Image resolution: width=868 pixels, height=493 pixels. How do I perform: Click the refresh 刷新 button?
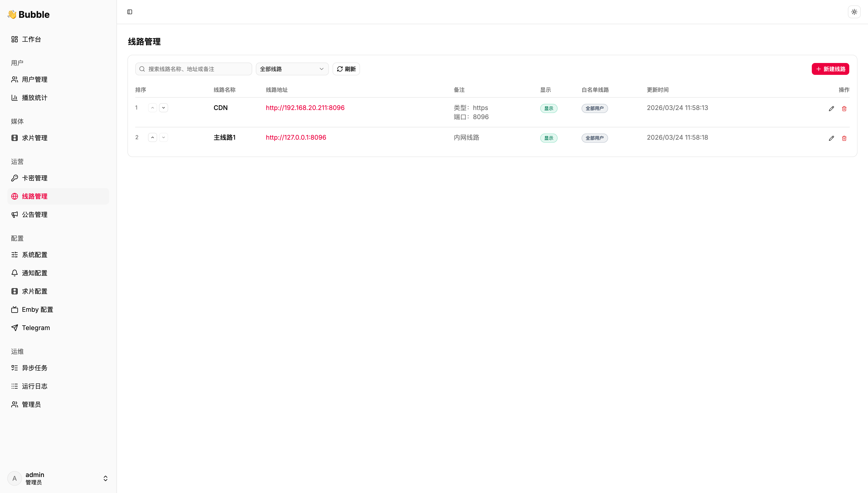pos(346,69)
